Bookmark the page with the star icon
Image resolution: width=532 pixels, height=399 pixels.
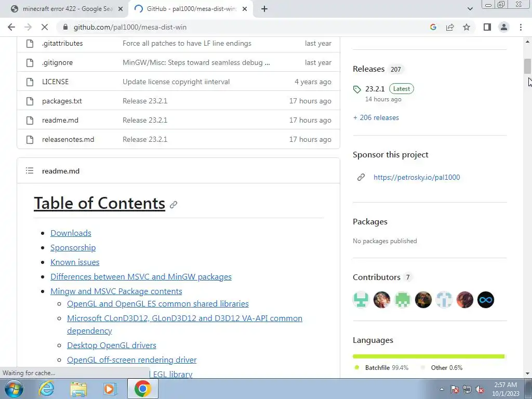467,27
